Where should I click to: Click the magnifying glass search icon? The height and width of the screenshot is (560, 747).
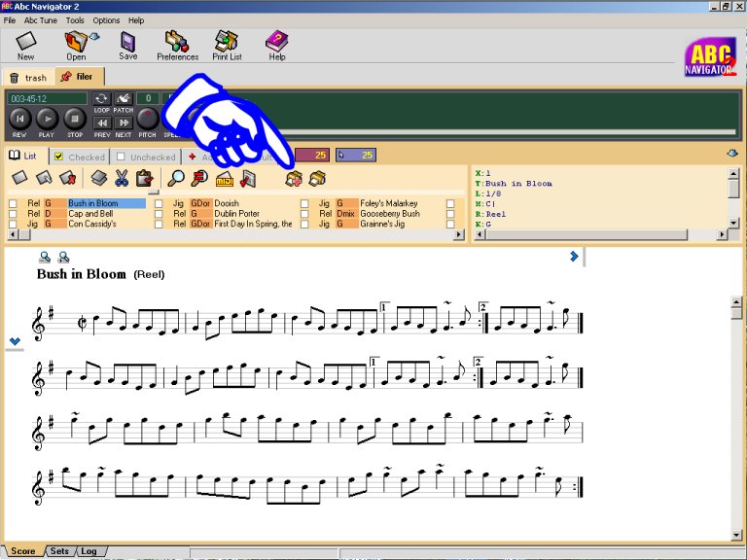click(176, 178)
